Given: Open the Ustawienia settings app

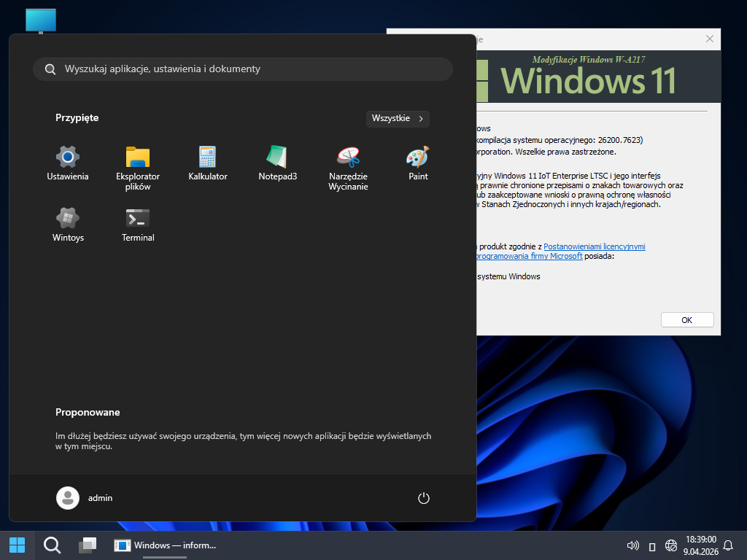Looking at the screenshot, I should (68, 163).
